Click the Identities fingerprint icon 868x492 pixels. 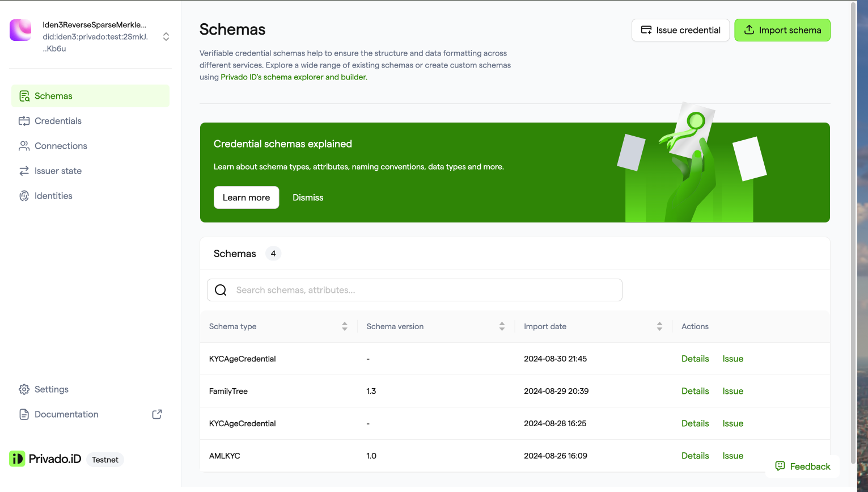(x=24, y=196)
